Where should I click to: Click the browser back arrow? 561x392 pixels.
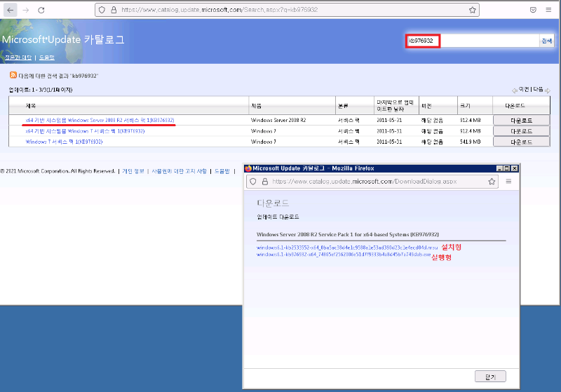coord(11,11)
